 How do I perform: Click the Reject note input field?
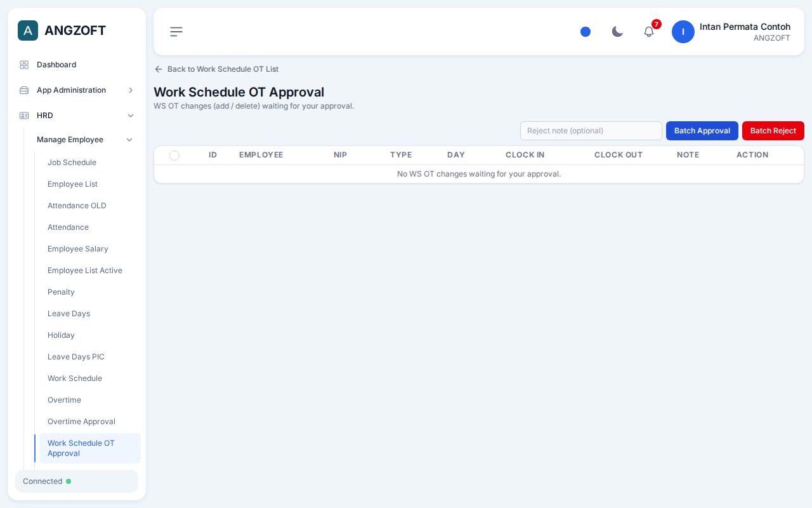tap(591, 131)
